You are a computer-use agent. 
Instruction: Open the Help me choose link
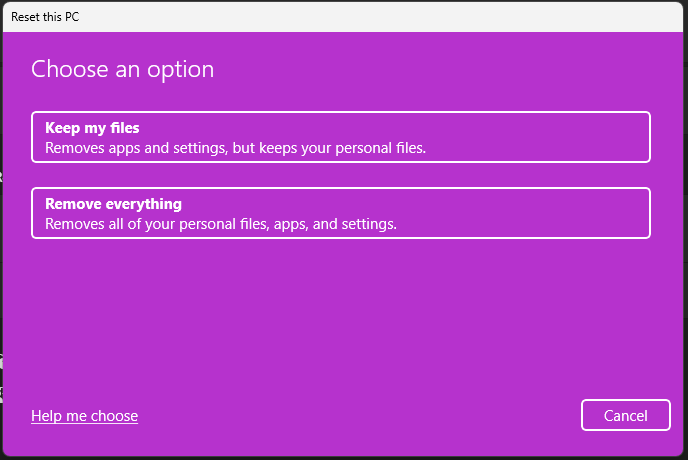click(x=84, y=416)
